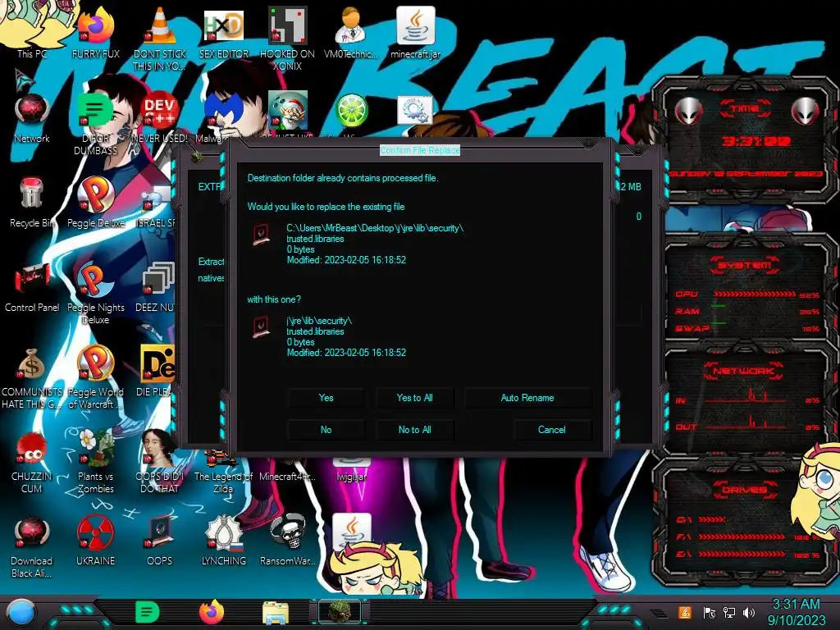
Task: Launch Peggle World of Warcraft shortcut
Action: [x=95, y=377]
